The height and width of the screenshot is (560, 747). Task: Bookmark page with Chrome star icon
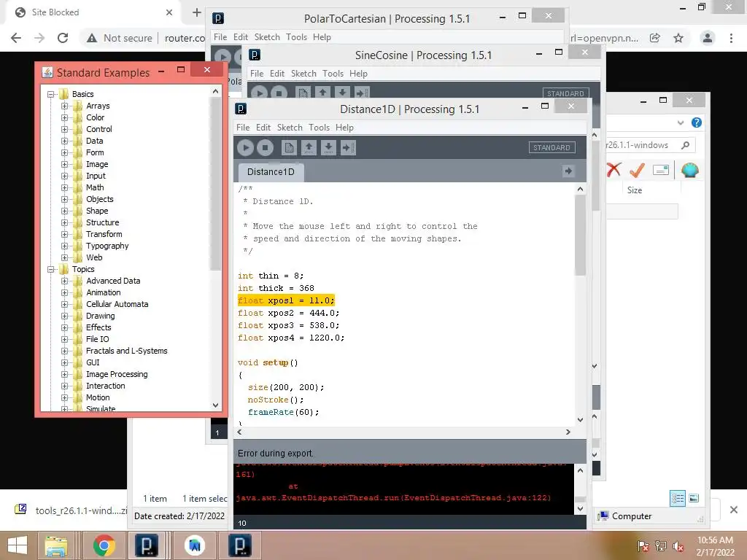[x=678, y=38]
